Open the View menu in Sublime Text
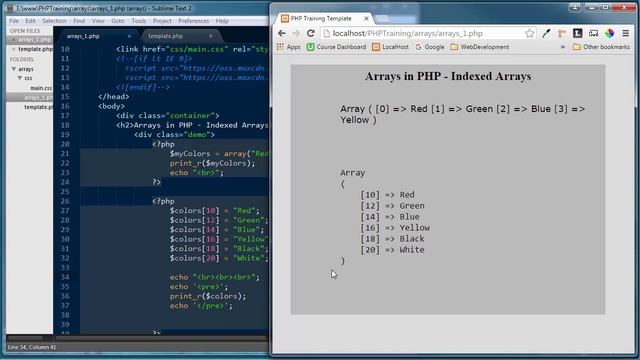This screenshot has width=640, height=360. [98, 21]
